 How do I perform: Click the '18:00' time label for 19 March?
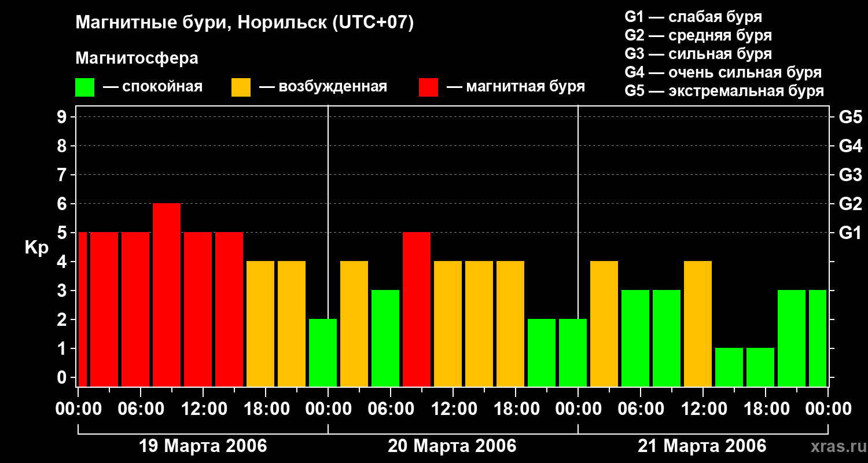(266, 409)
